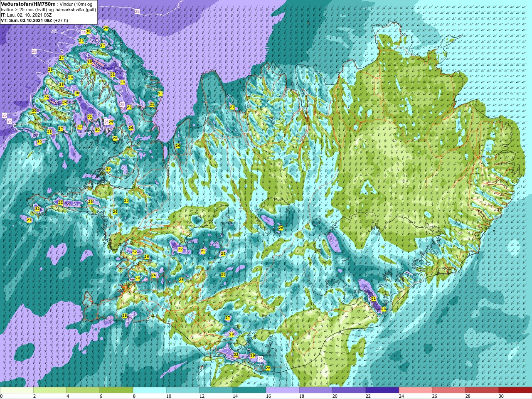This screenshot has height=399, width=532.
Task: Click the 0–2 m/s pale yellow legend swatch
Action: 17,390
